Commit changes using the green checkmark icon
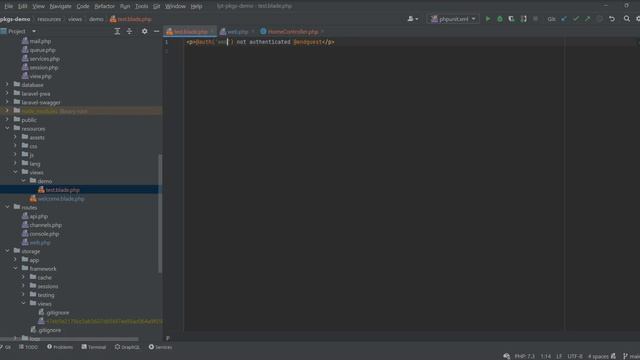Screen dimensions: 640x360 [x=576, y=19]
